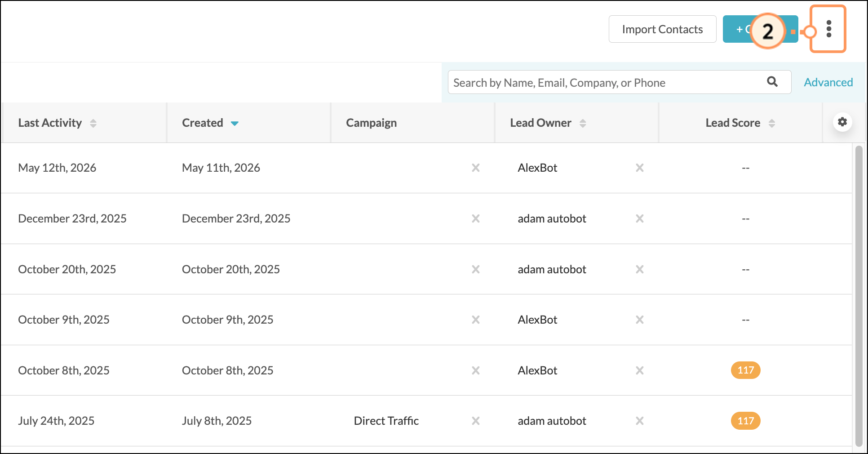Clear adam autobot owner on December 23rd row
The height and width of the screenshot is (454, 868).
(640, 218)
